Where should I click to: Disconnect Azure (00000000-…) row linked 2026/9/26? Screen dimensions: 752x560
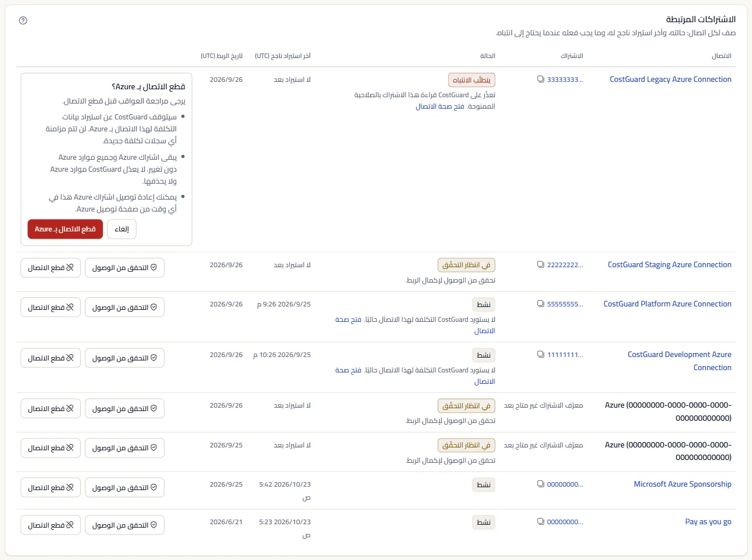tap(51, 409)
